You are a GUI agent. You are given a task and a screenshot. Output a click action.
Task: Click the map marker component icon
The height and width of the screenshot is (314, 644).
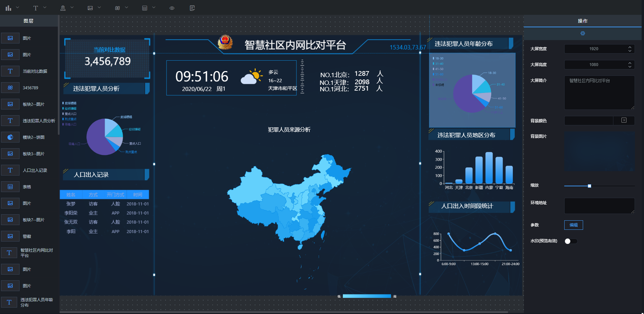(x=63, y=8)
